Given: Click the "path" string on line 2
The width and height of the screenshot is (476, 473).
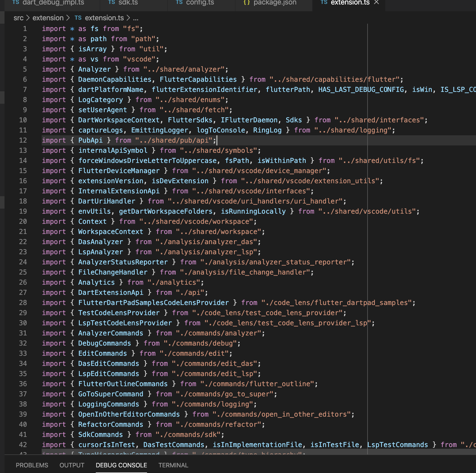Looking at the screenshot, I should click(x=143, y=39).
